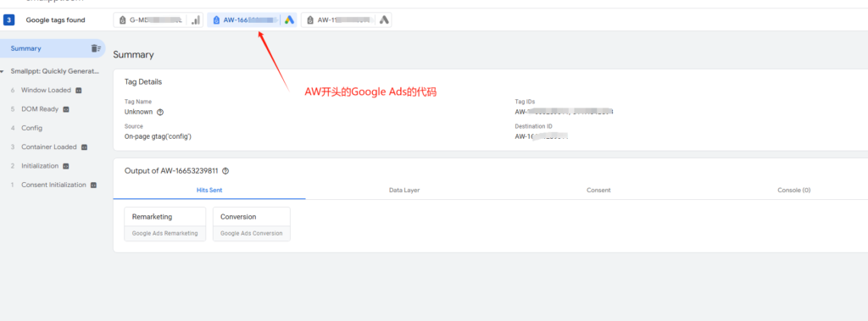
Task: Click the Google tags found label
Action: point(55,20)
